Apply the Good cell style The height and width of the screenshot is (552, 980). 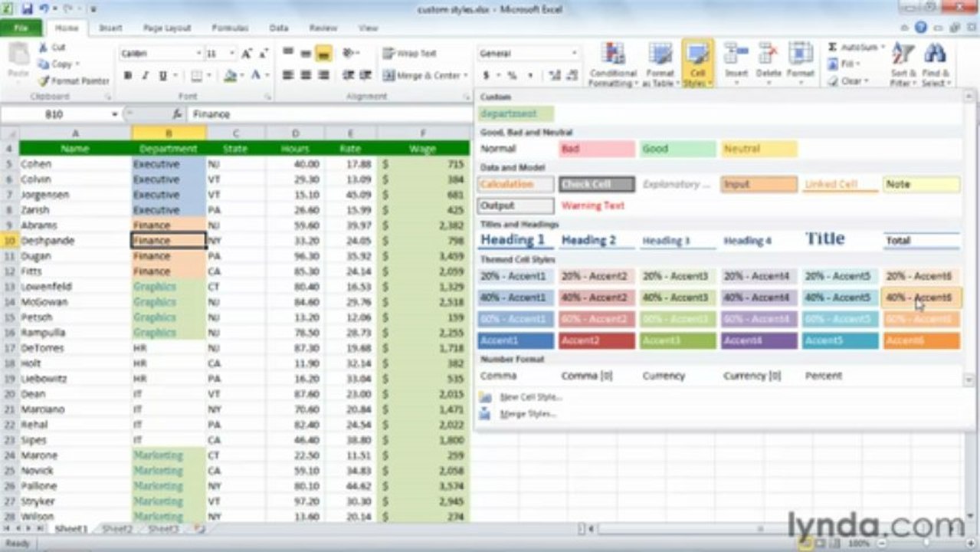pyautogui.click(x=678, y=149)
